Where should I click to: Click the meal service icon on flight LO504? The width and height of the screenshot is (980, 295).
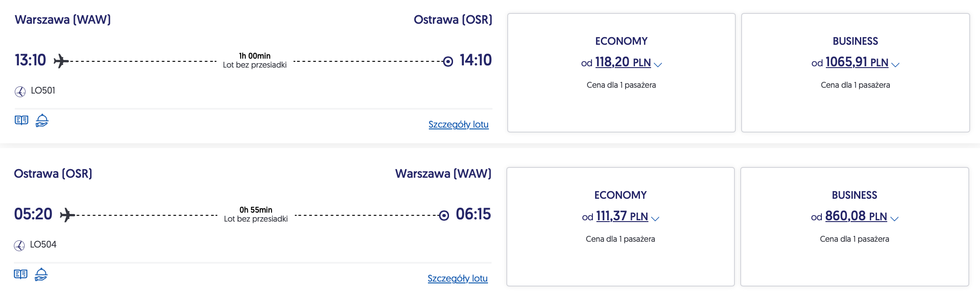(x=41, y=274)
